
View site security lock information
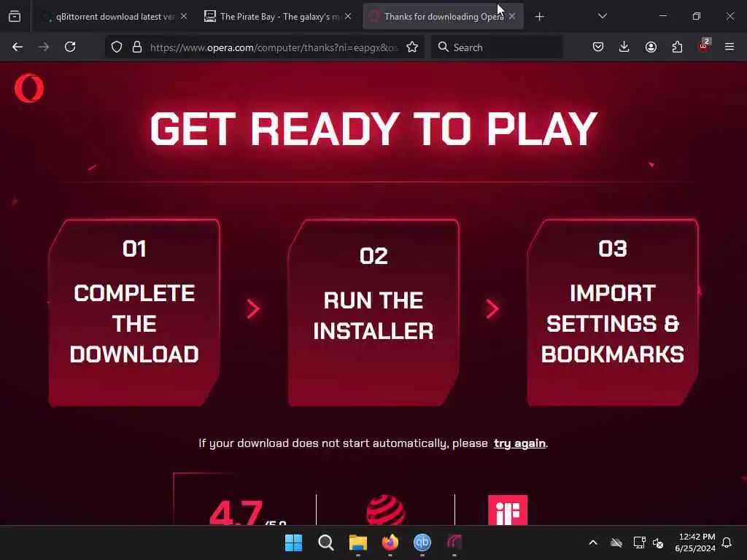click(137, 47)
